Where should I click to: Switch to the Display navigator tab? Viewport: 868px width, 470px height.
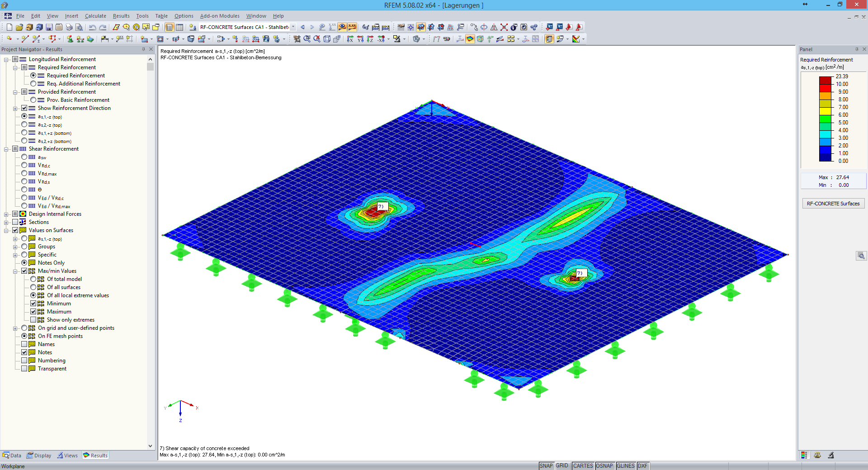(x=39, y=456)
